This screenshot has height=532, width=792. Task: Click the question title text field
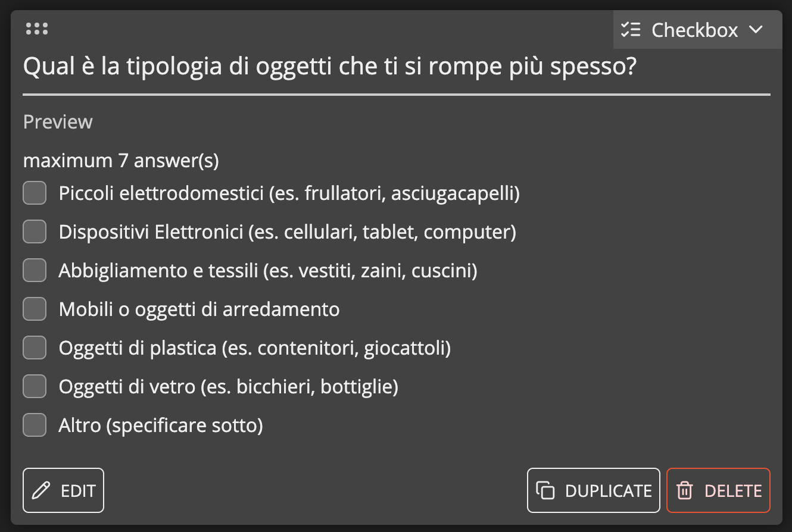(330, 67)
